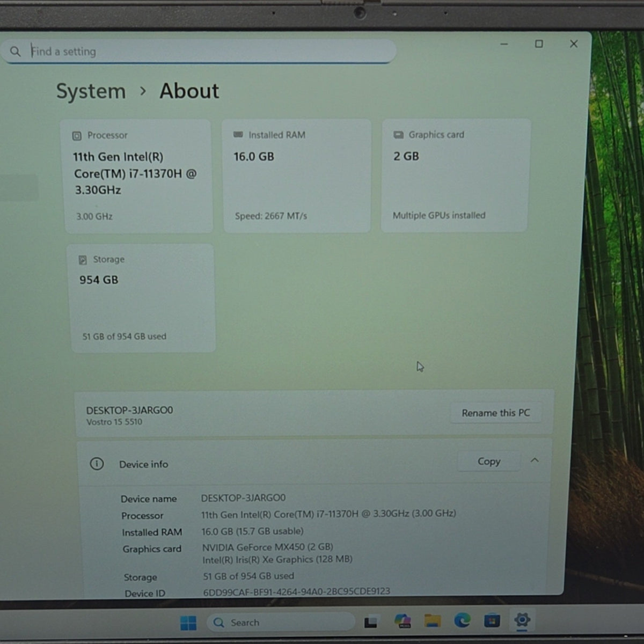Click the Processor card chip icon

77,136
